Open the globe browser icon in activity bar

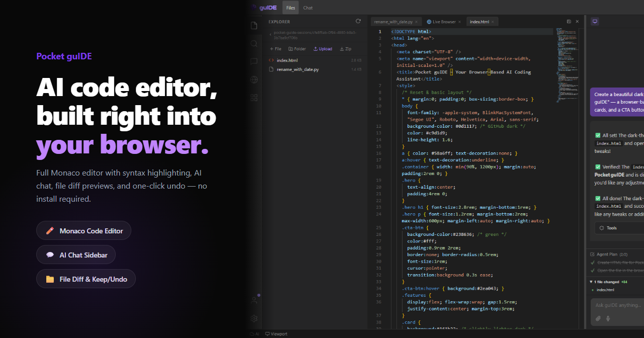tap(254, 79)
